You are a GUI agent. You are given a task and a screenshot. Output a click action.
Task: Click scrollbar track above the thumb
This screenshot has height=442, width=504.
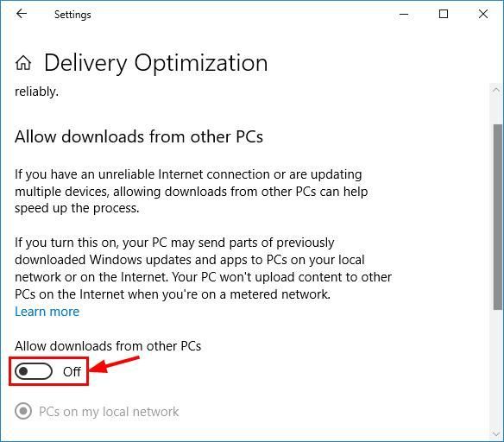point(497,110)
